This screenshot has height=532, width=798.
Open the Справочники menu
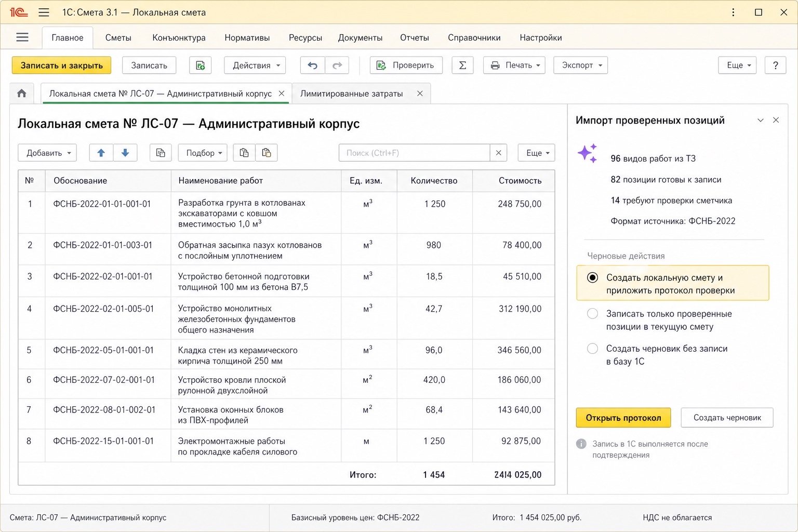pyautogui.click(x=474, y=37)
